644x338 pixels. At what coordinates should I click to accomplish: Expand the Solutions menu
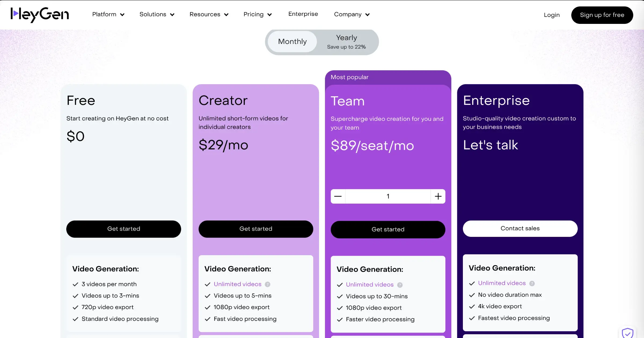tap(157, 14)
